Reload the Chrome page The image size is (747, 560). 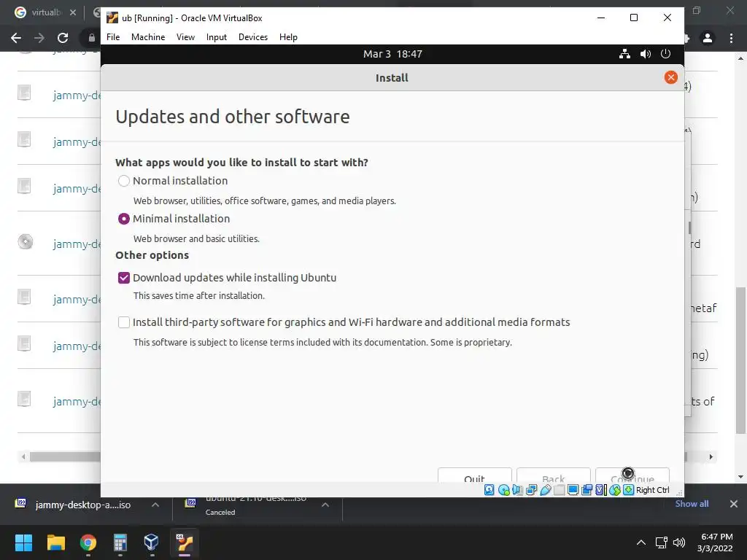click(63, 38)
